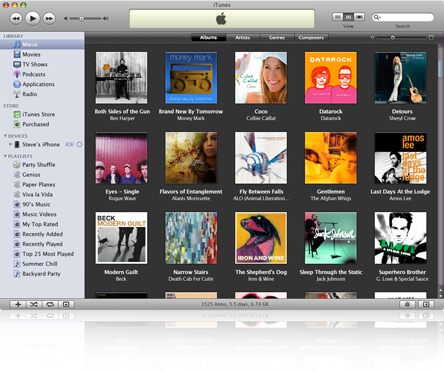Switch to list view icon
Screen dimensions: 444x372
(x=338, y=17)
